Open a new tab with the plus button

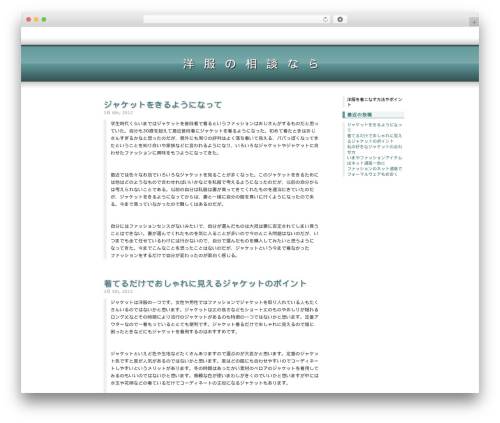tap(474, 22)
